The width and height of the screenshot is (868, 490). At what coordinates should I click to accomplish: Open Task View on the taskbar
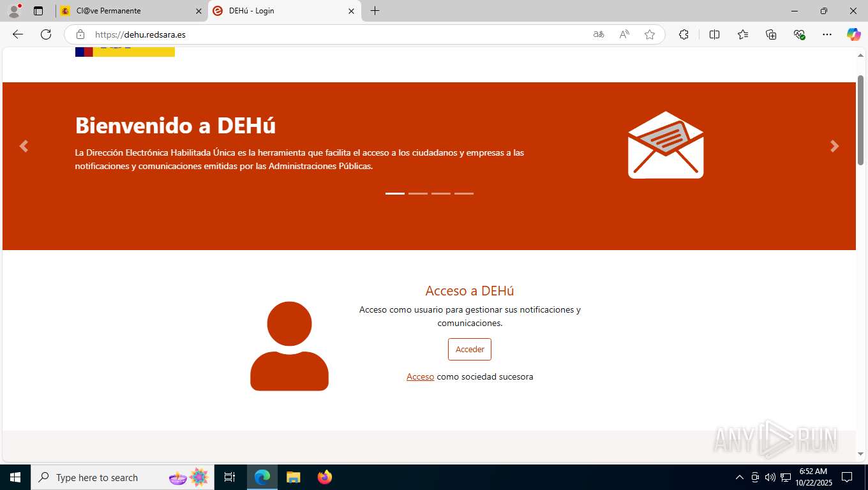tap(230, 477)
